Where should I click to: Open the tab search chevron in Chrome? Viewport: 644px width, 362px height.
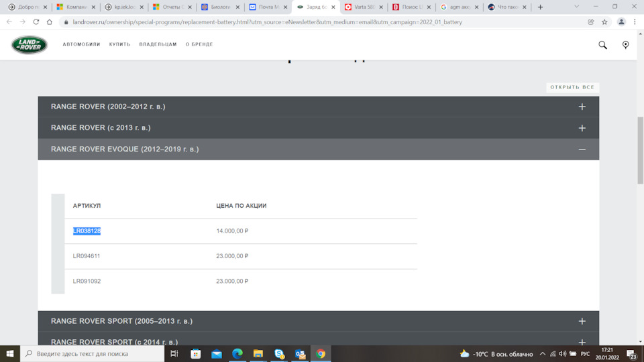coord(577,7)
